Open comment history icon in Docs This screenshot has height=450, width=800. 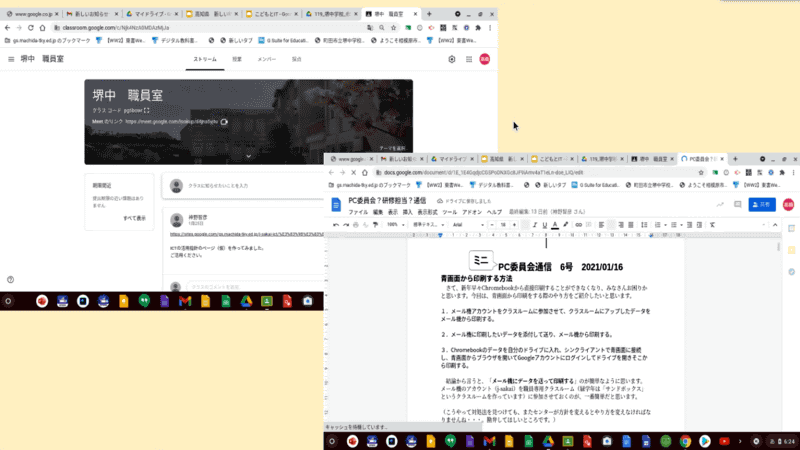click(738, 205)
